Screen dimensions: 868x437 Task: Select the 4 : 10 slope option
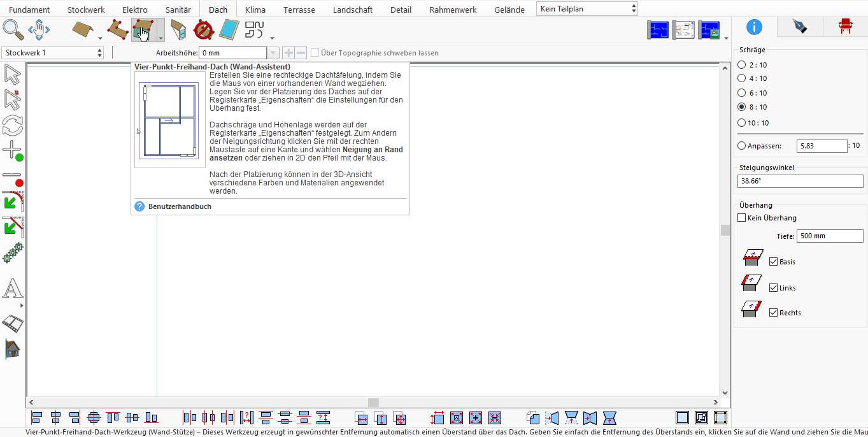(x=741, y=78)
